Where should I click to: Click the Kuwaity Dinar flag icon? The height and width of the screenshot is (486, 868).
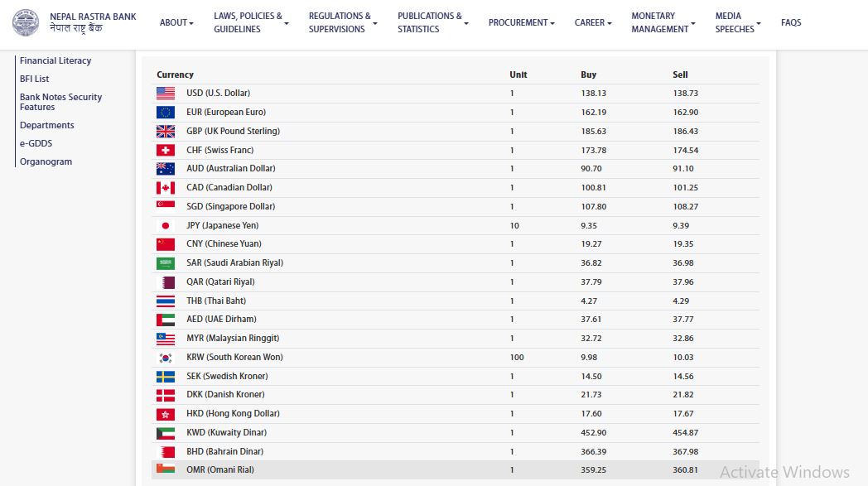[x=166, y=433]
